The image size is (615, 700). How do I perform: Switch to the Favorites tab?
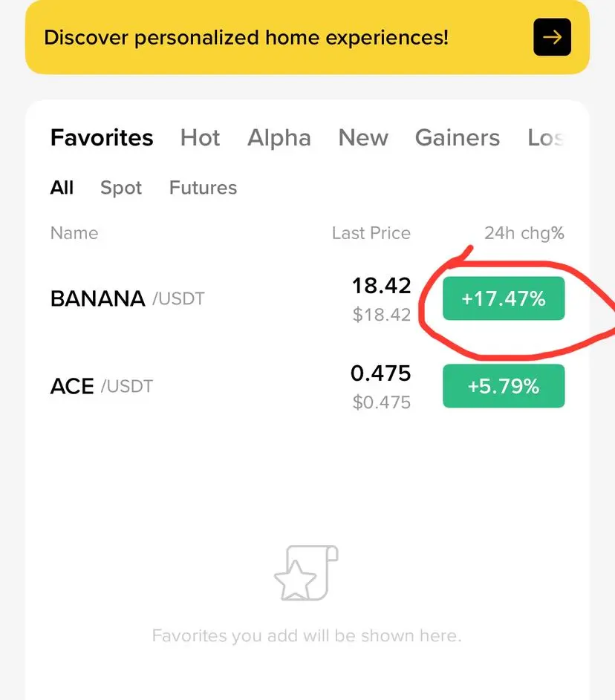pos(102,138)
